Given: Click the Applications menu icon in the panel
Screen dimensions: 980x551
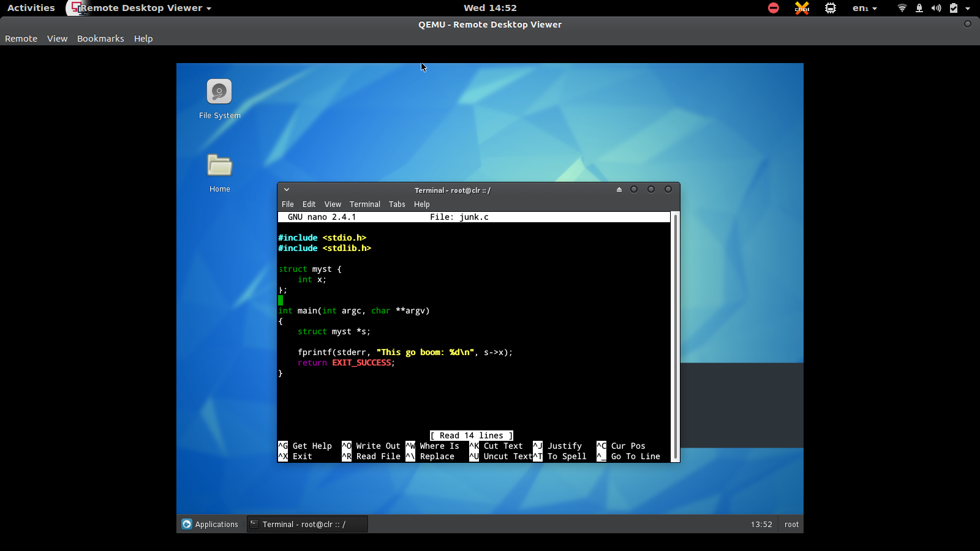Looking at the screenshot, I should pyautogui.click(x=187, y=524).
